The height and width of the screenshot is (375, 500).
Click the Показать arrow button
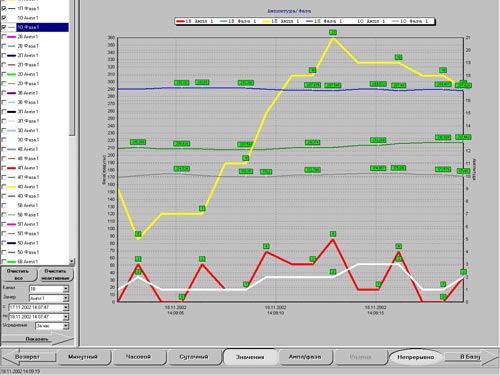[x=37, y=339]
